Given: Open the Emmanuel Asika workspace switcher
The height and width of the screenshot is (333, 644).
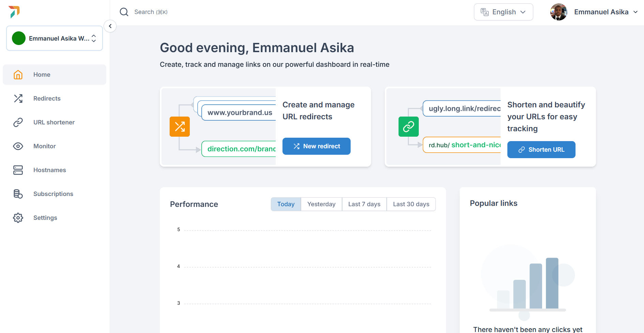Looking at the screenshot, I should pyautogui.click(x=55, y=38).
